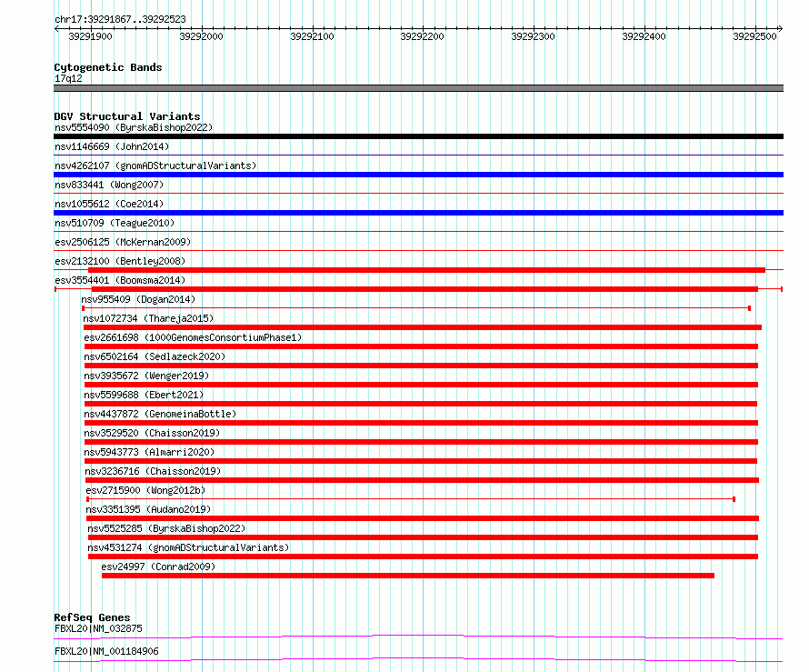Image resolution: width=809 pixels, height=672 pixels.
Task: Click the nsv833441 (Wong2007) label
Action: pyautogui.click(x=109, y=185)
